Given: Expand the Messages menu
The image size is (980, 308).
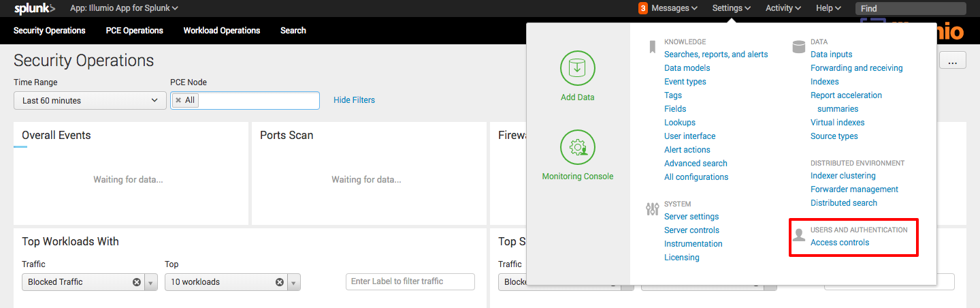Looking at the screenshot, I should [674, 8].
